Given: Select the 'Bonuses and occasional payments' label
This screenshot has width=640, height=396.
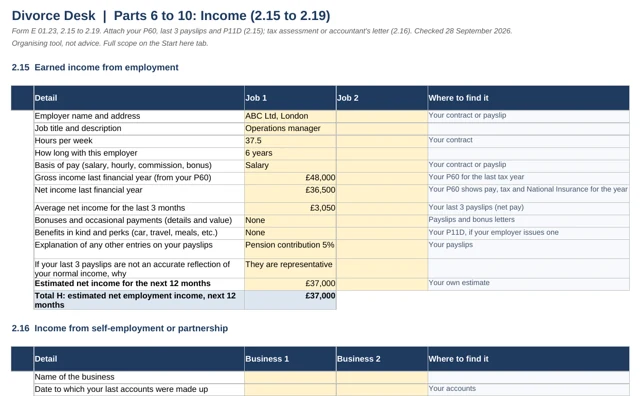Looking at the screenshot, I should (133, 220).
